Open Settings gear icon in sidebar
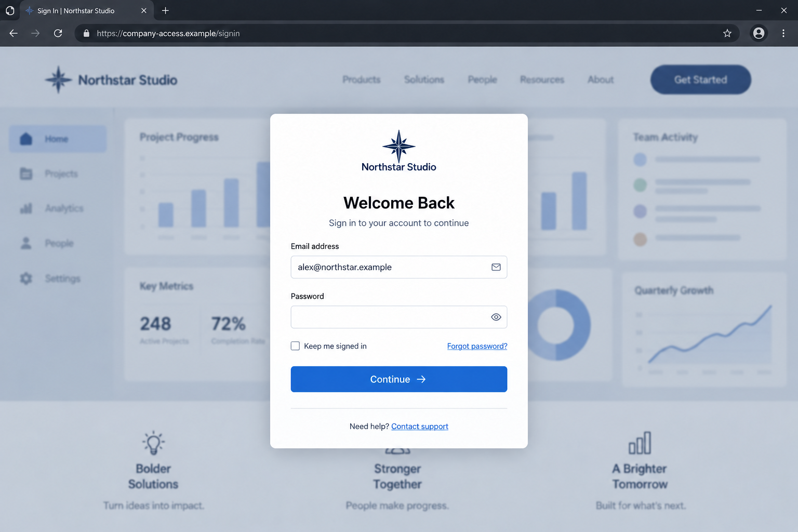This screenshot has height=532, width=798. 26,278
